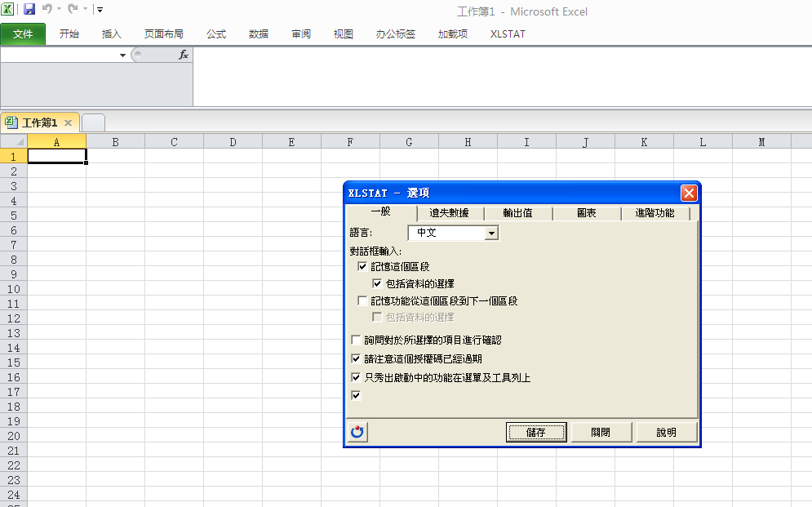Click the 儲存 save button

pos(536,433)
